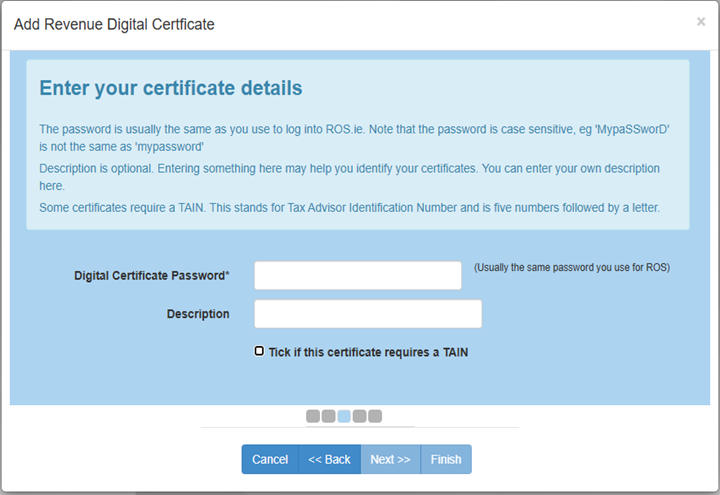Viewport: 720px width, 495px height.
Task: Select the fifth wizard step indicator dot
Action: click(x=375, y=416)
